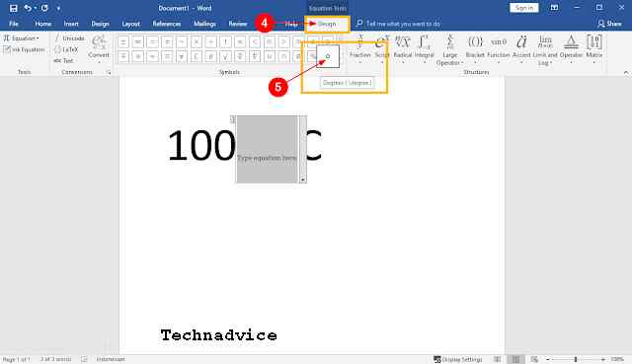632x364 pixels.
Task: Open the Integral structures gallery
Action: (x=424, y=48)
